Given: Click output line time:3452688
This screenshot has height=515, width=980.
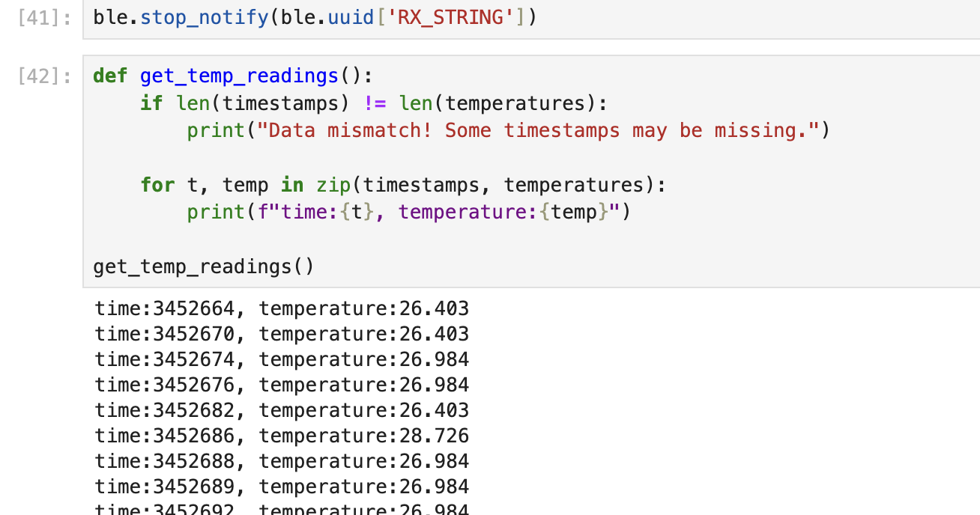Looking at the screenshot, I should pyautogui.click(x=282, y=461).
